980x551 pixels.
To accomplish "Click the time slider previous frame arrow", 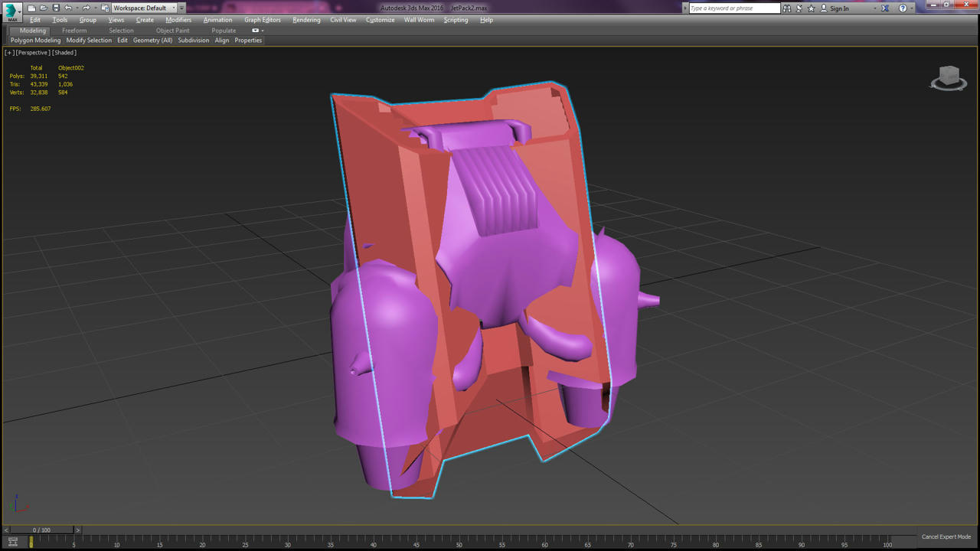I will click(x=6, y=530).
